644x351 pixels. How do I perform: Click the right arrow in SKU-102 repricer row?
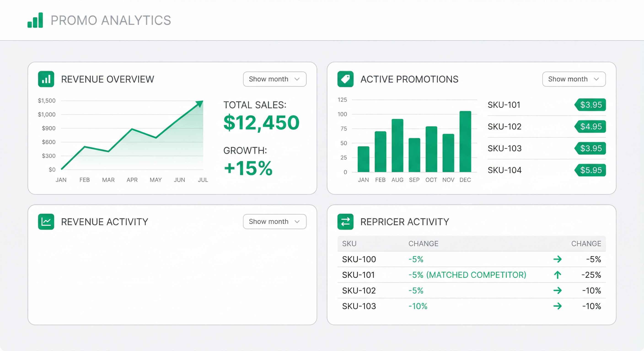click(558, 290)
